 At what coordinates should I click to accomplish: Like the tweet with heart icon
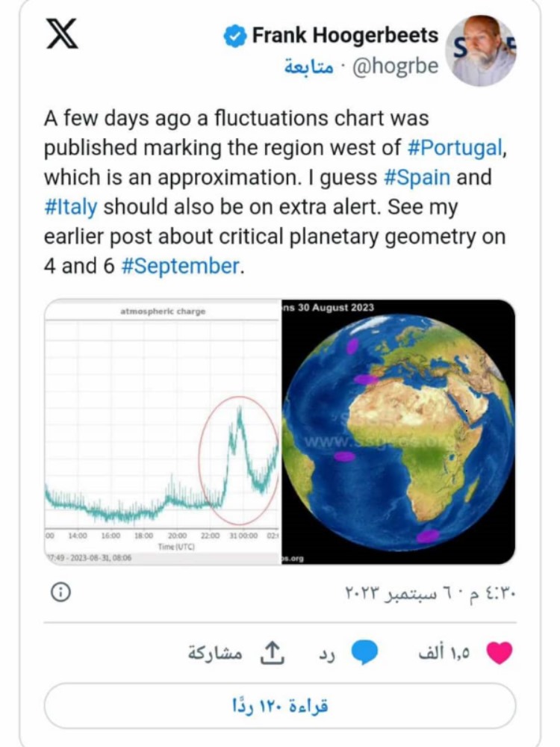[500, 653]
